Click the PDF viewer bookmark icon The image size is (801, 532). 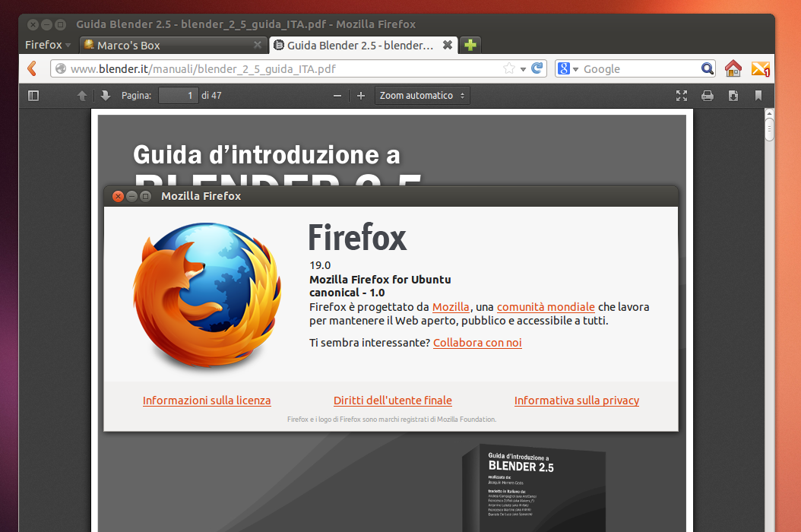click(758, 96)
